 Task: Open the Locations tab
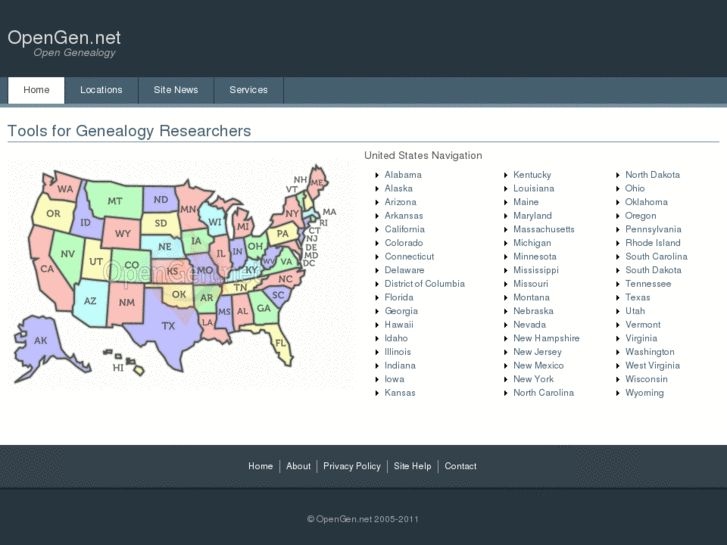pyautogui.click(x=101, y=90)
